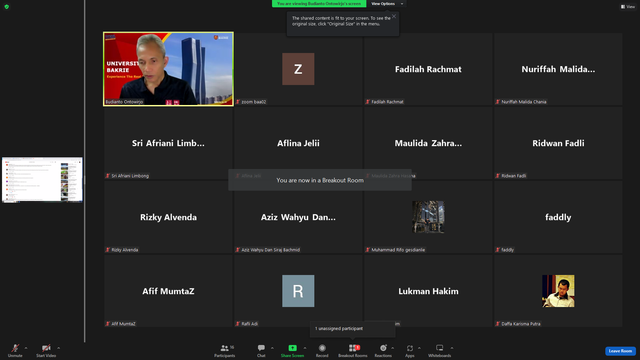Open Whiteboards
This screenshot has height=360, width=640.
coord(440,350)
